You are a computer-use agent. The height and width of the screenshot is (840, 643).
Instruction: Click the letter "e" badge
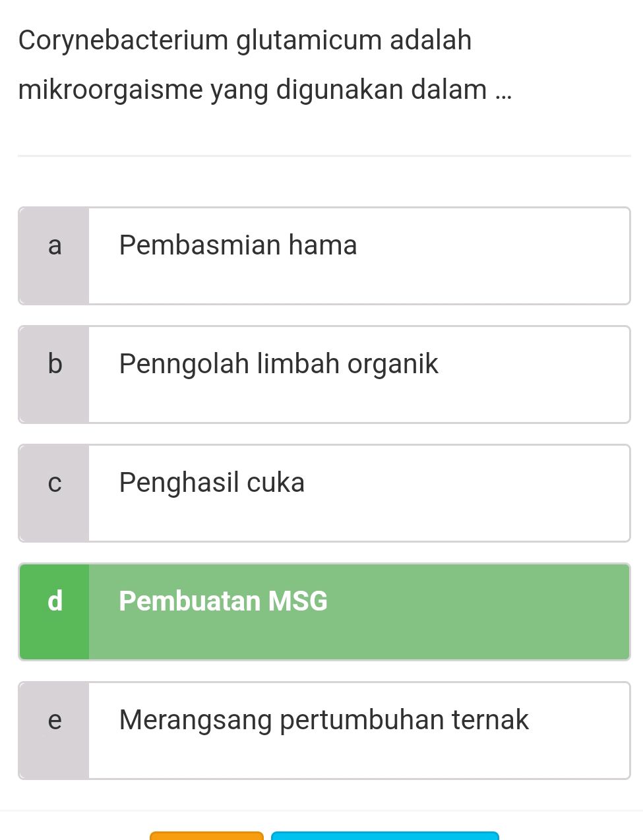coord(55,720)
